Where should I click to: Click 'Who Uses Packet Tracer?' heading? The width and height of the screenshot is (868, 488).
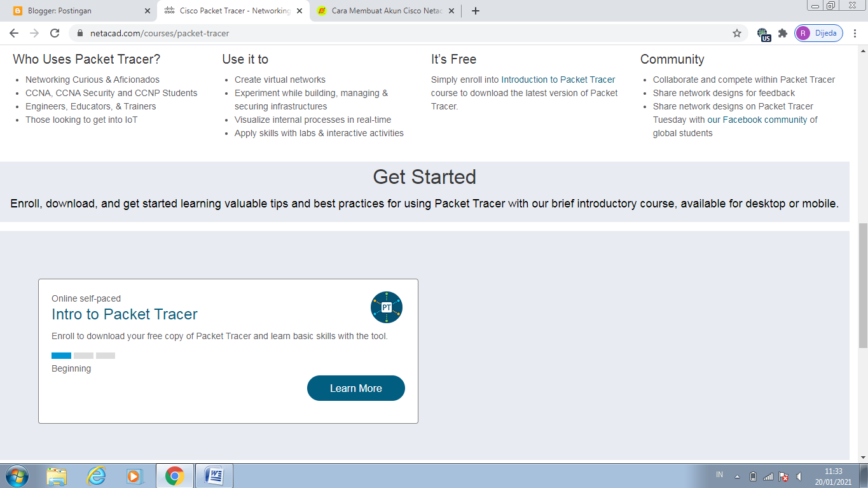tap(86, 59)
